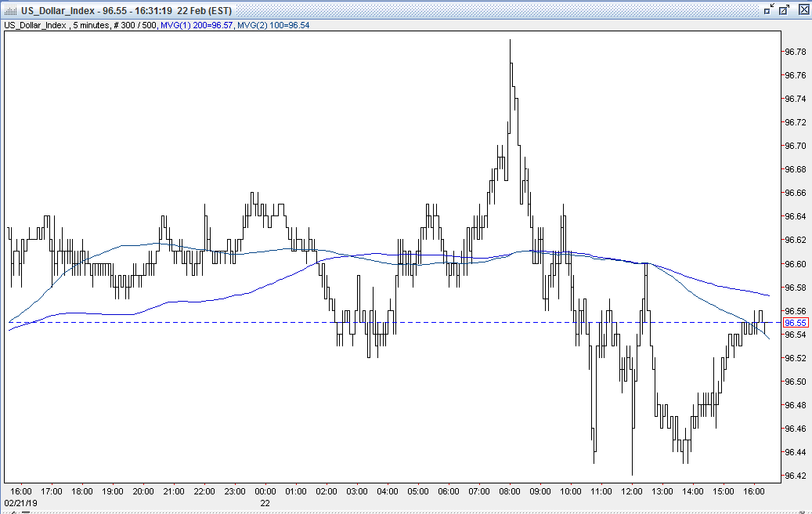The height and width of the screenshot is (514, 812).
Task: Click the current price tag 96.55 on the axis
Action: (796, 323)
